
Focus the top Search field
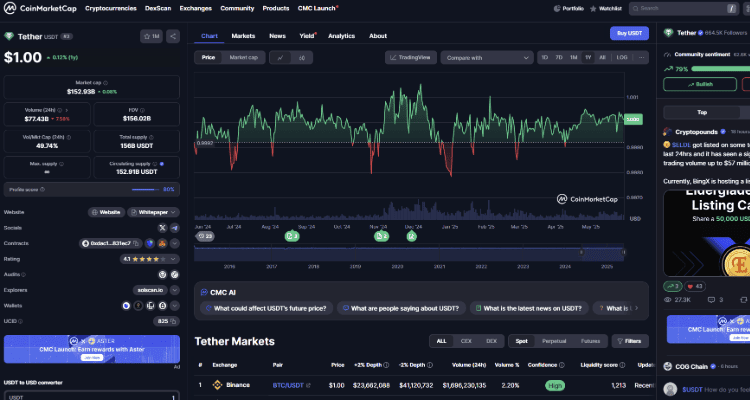click(x=684, y=9)
